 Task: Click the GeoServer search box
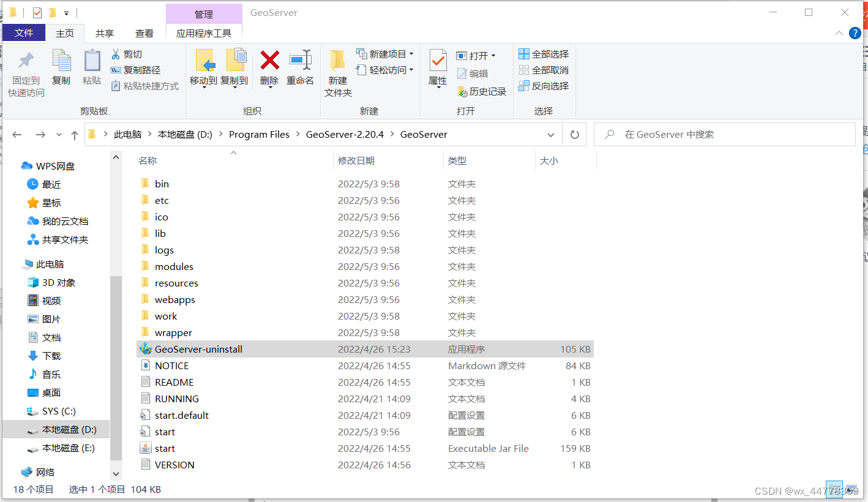pos(725,135)
